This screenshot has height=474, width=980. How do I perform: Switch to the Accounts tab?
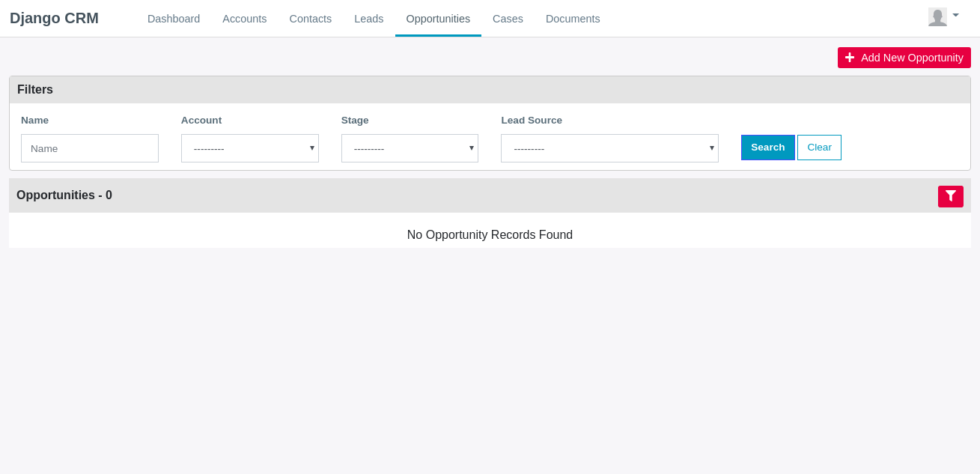tap(245, 19)
